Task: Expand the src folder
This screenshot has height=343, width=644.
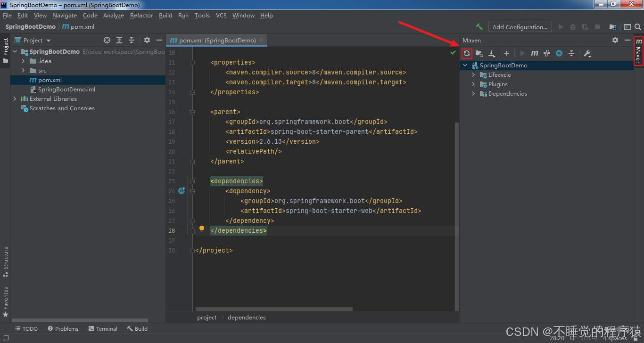Action: [23, 70]
